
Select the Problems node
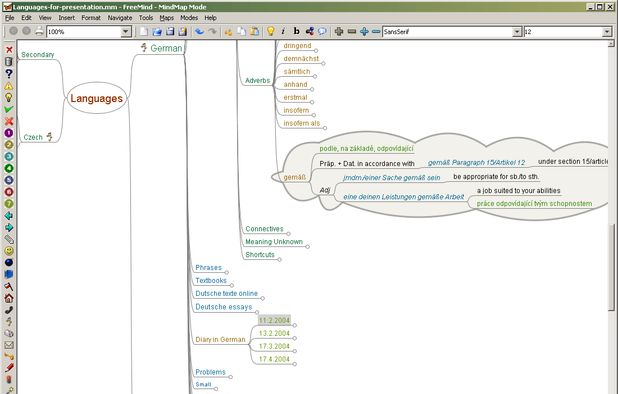pyautogui.click(x=210, y=372)
